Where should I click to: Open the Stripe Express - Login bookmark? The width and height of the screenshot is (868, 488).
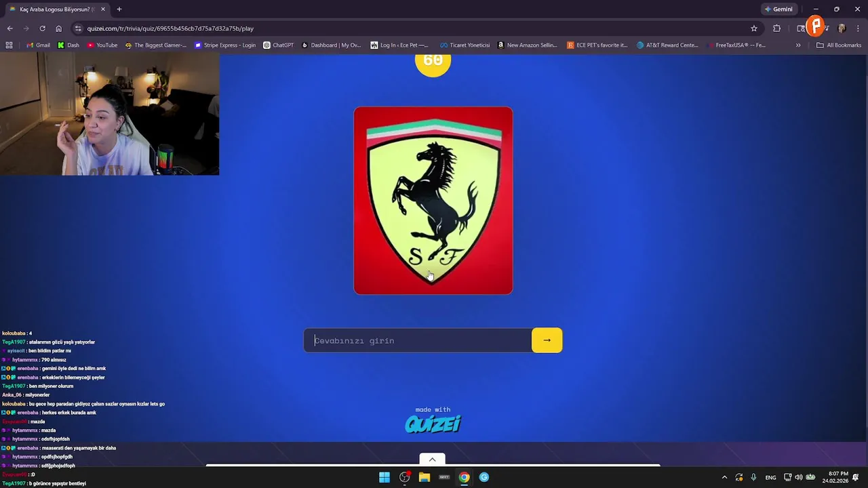click(225, 45)
